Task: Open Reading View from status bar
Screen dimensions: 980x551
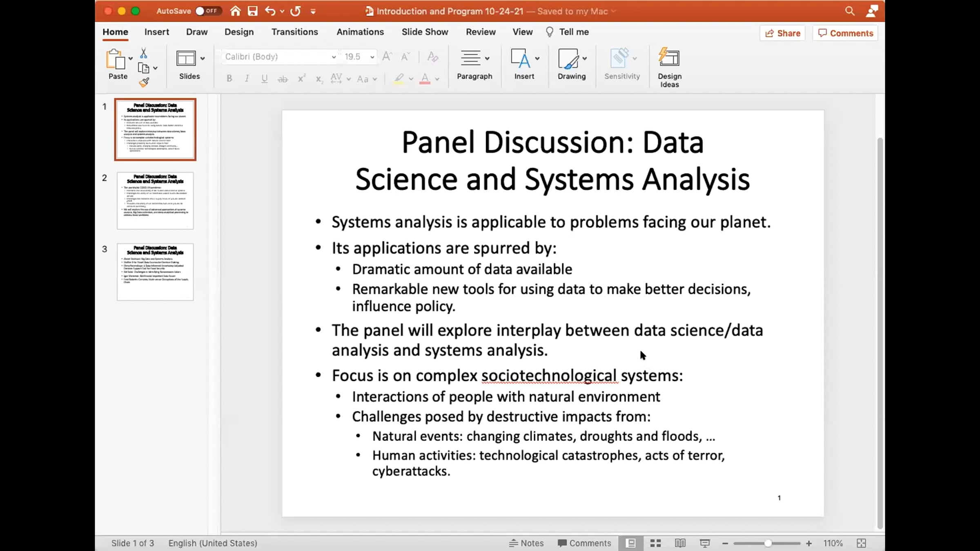Action: click(680, 543)
